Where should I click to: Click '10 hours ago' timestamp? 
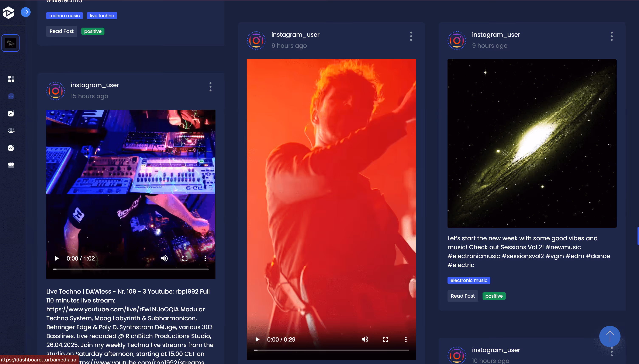point(491,361)
